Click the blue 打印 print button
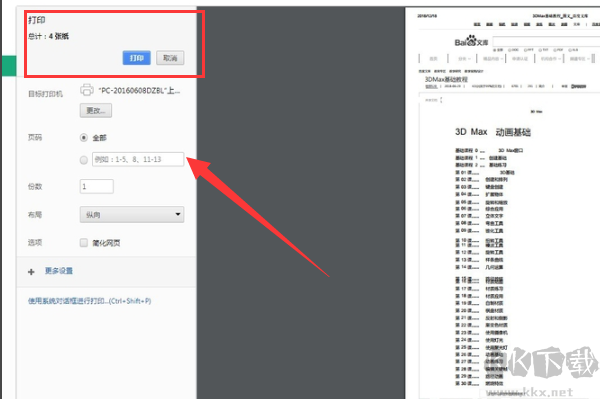The width and height of the screenshot is (600, 399). [136, 58]
